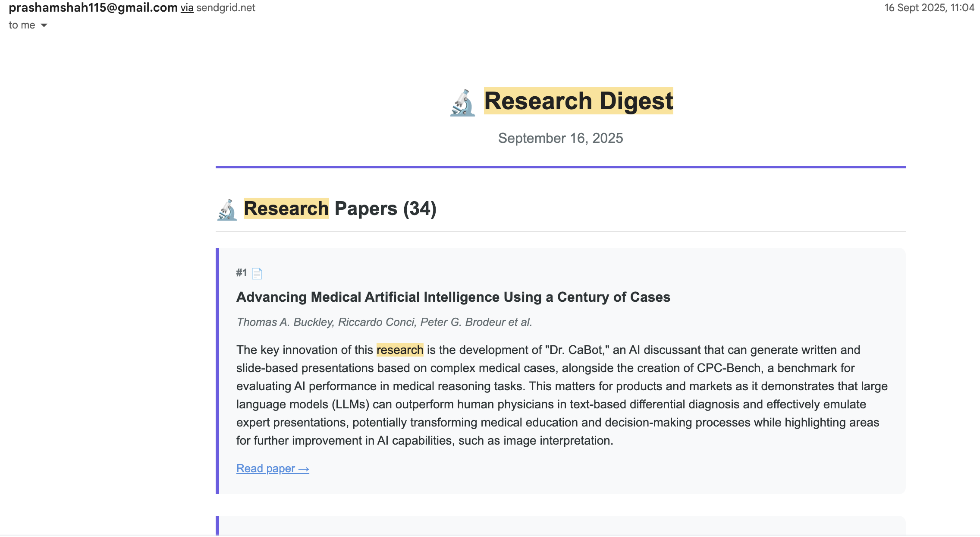Click inside the paper summary paragraph
This screenshot has width=980, height=537.
click(518, 395)
